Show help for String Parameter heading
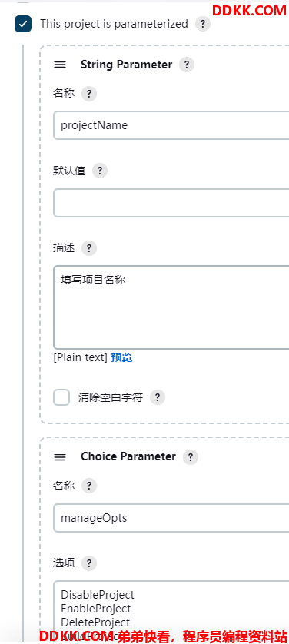The image size is (289, 644). pyautogui.click(x=187, y=65)
